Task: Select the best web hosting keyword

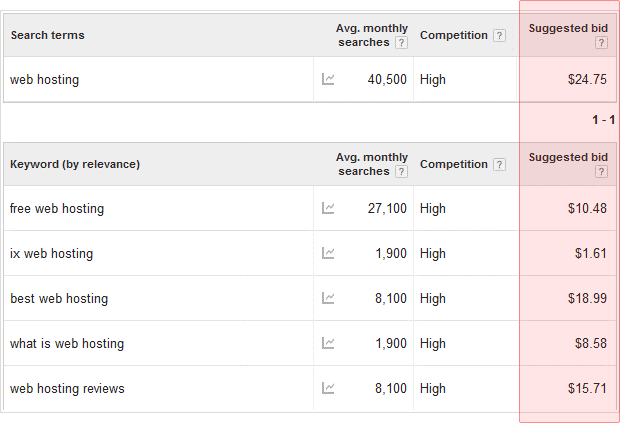Action: [59, 299]
